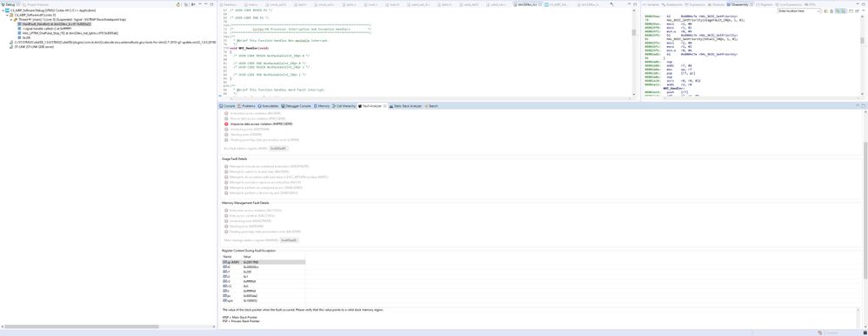The width and height of the screenshot is (868, 336).
Task: Open the Static Stack Analyzer tab
Action: coord(407,105)
